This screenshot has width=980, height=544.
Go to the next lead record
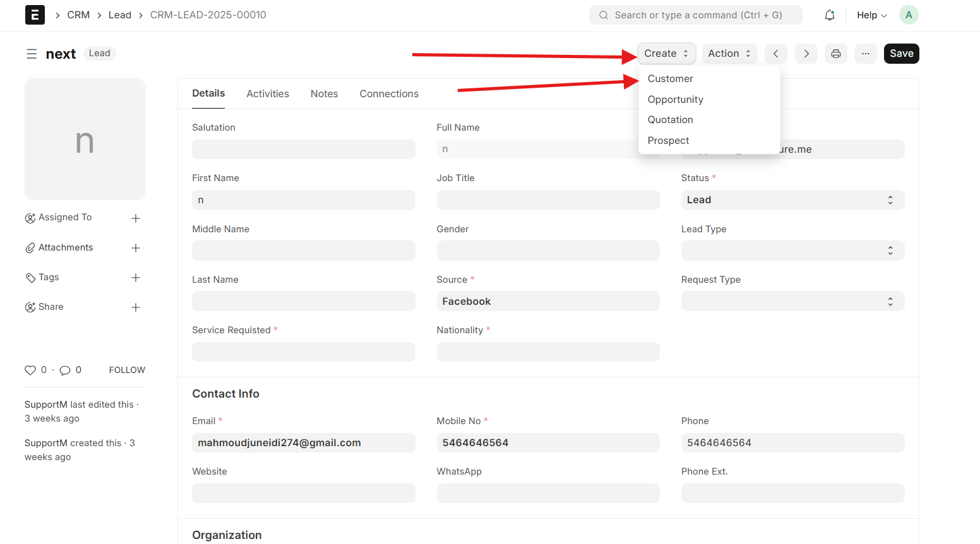806,54
